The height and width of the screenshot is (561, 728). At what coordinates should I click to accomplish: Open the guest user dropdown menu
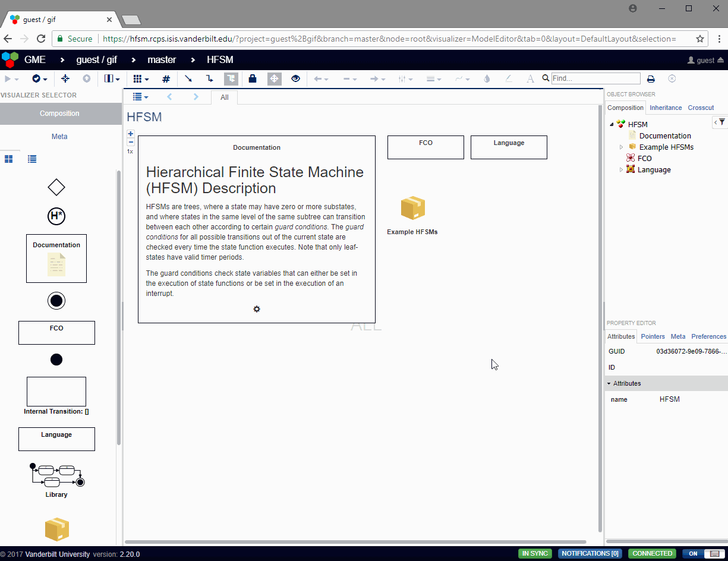click(x=705, y=60)
